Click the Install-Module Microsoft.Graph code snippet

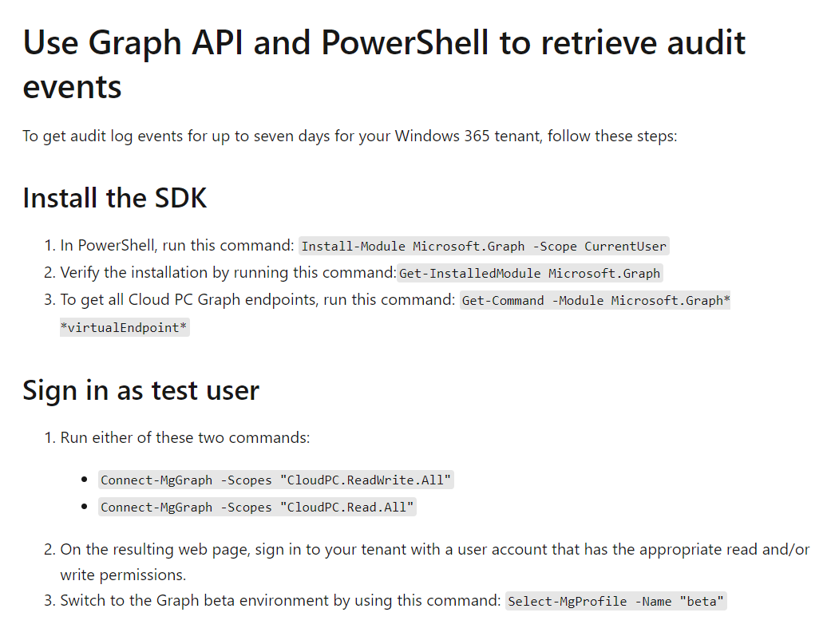click(484, 246)
